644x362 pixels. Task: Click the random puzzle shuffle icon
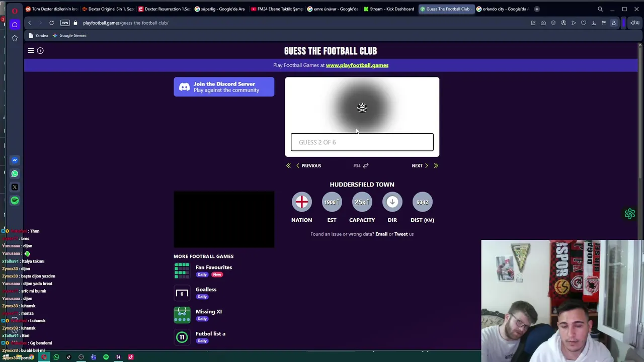click(x=366, y=165)
